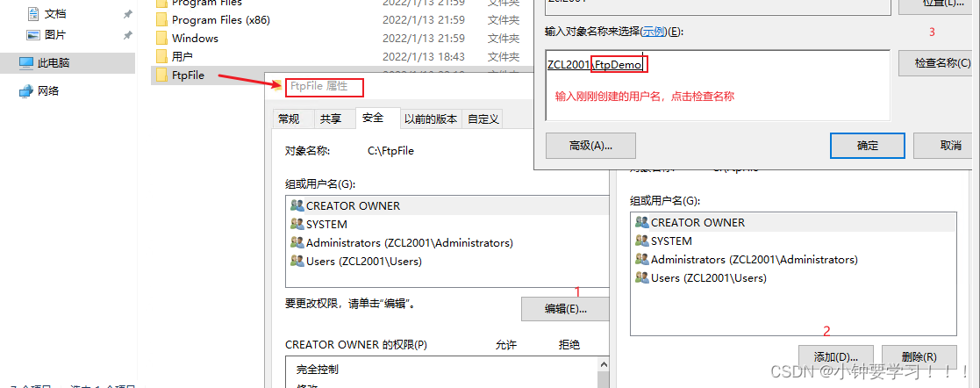Open the 文档 documents quick-access item
The height and width of the screenshot is (388, 980).
(55, 14)
